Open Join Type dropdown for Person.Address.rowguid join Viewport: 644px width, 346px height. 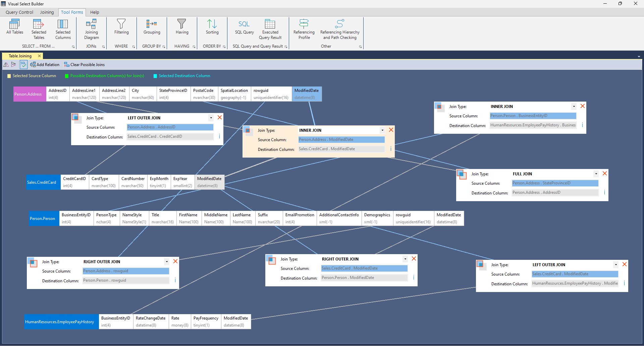click(167, 262)
